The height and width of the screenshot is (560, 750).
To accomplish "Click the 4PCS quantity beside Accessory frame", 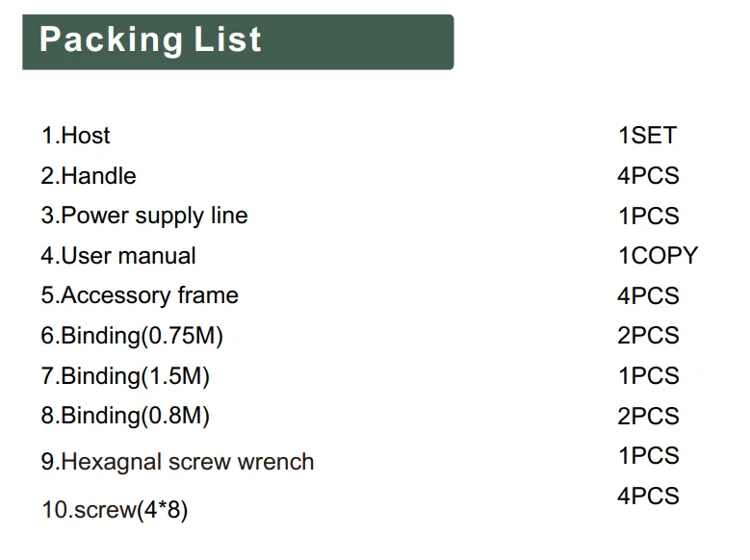I will (648, 295).
